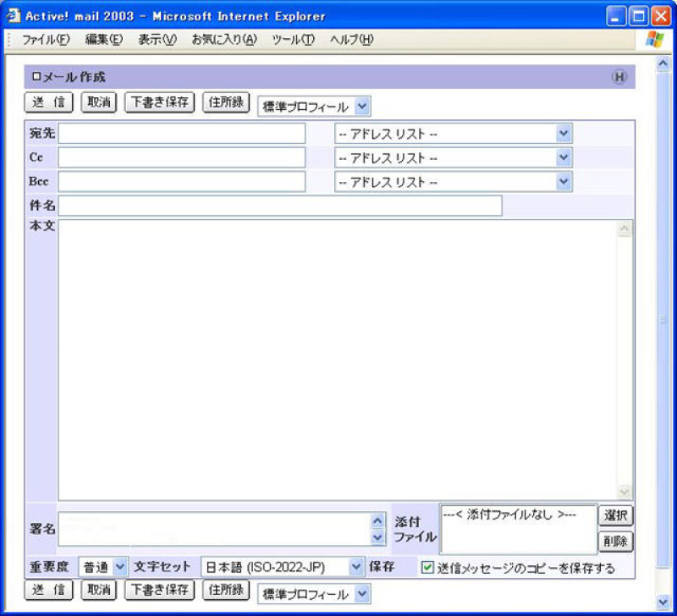Open the 文字セット charset dropdown
Image resolution: width=677 pixels, height=616 pixels.
coord(282,567)
